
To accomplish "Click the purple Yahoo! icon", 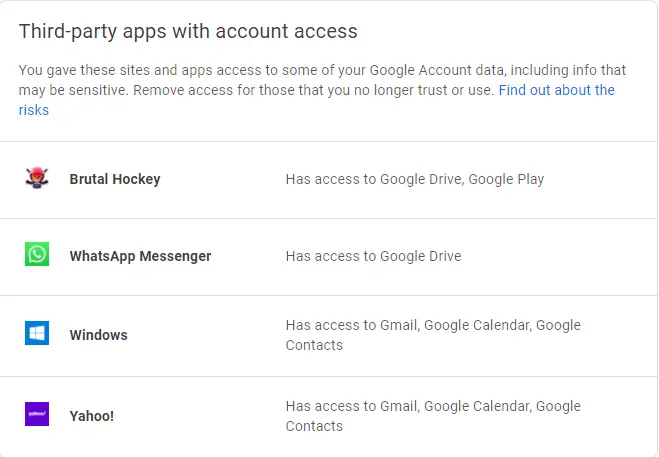I will 37,414.
